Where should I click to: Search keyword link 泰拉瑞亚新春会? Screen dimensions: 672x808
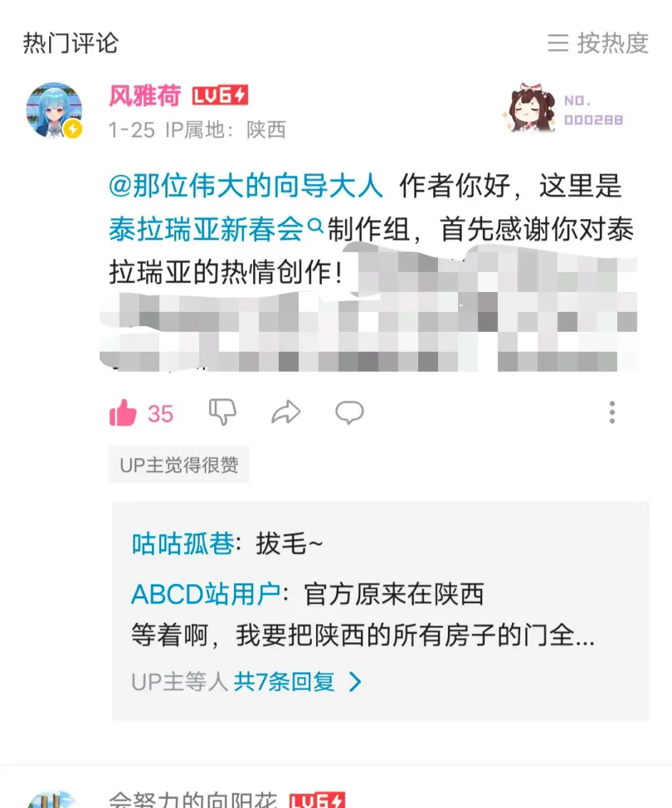point(206,229)
